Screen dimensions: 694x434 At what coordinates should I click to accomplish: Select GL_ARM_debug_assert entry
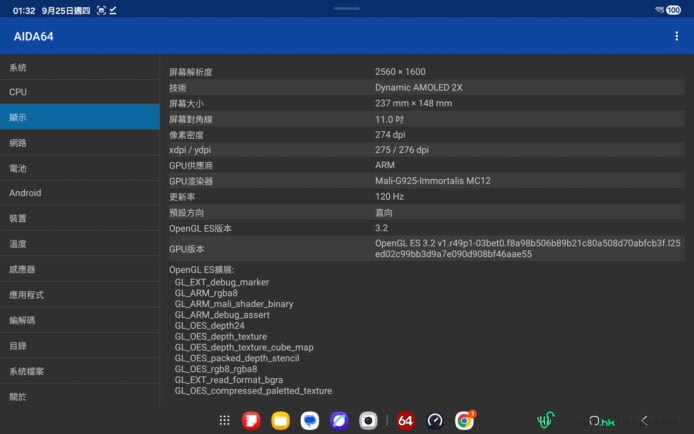[222, 315]
